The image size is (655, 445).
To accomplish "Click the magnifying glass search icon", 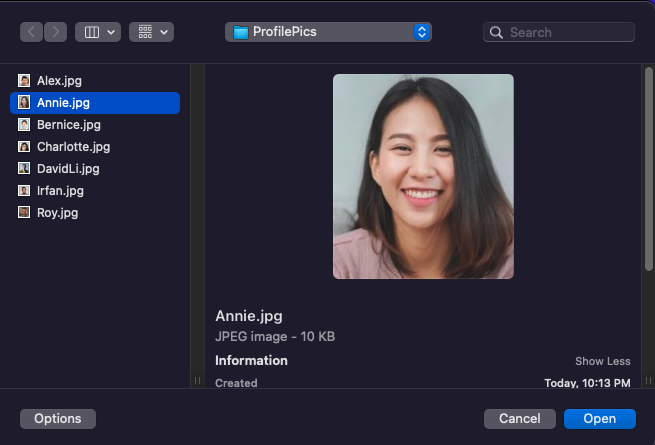I will [x=496, y=32].
